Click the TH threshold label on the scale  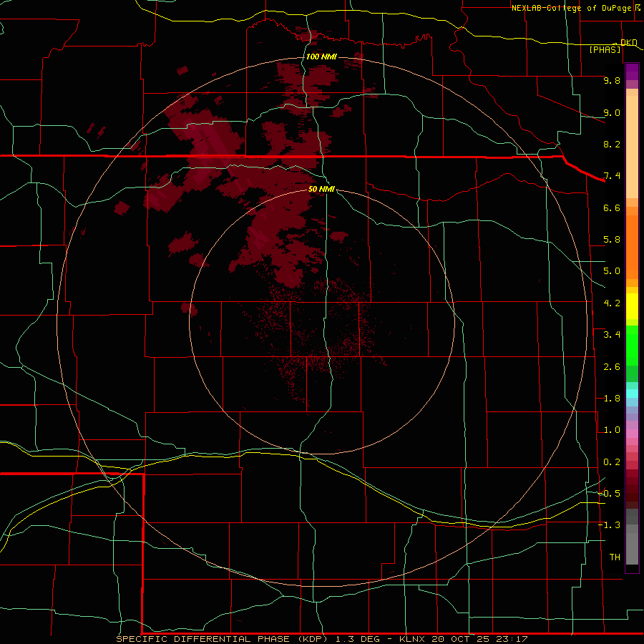[615, 557]
